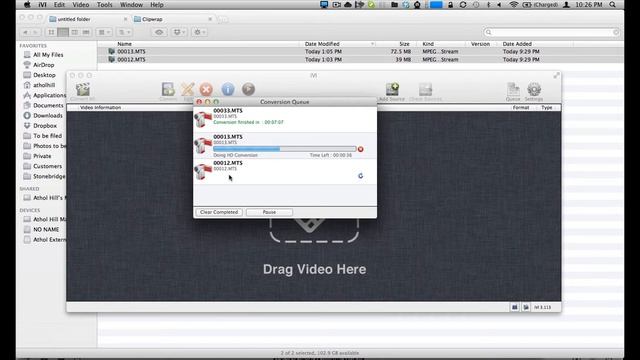
Task: Click second view icon in iVI status bar
Action: 526,307
